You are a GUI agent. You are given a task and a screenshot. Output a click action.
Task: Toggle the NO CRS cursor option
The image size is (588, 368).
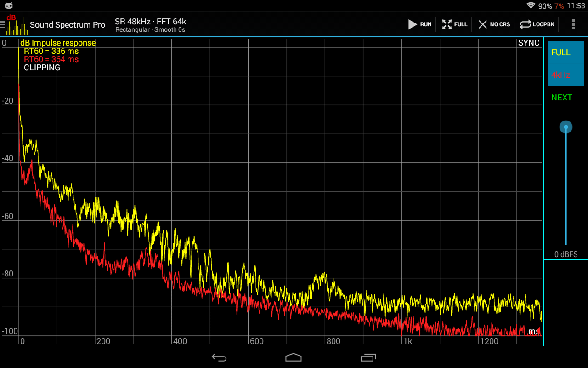click(x=494, y=24)
